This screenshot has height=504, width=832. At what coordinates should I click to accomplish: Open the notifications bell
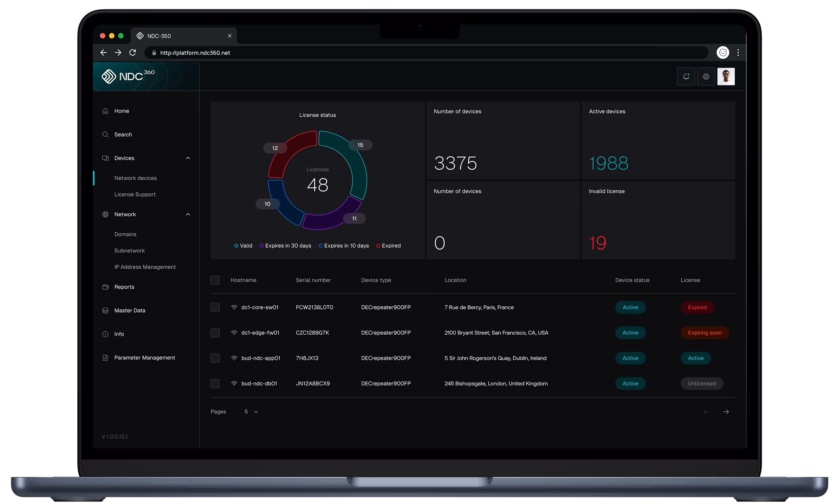click(686, 76)
